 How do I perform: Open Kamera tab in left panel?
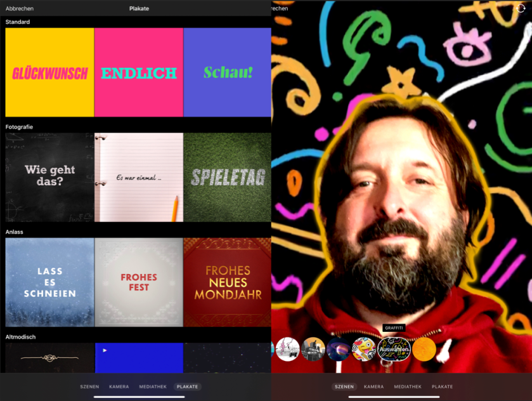coord(119,386)
